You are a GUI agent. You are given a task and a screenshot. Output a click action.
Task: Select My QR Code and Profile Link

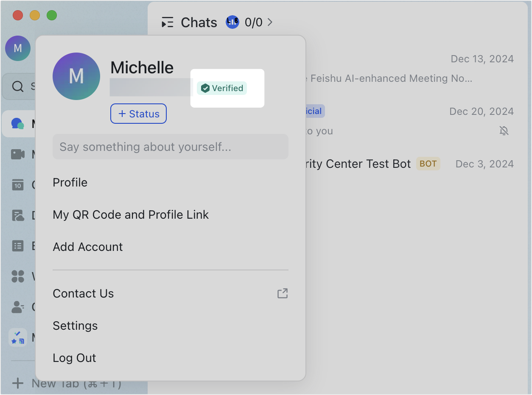(x=131, y=215)
